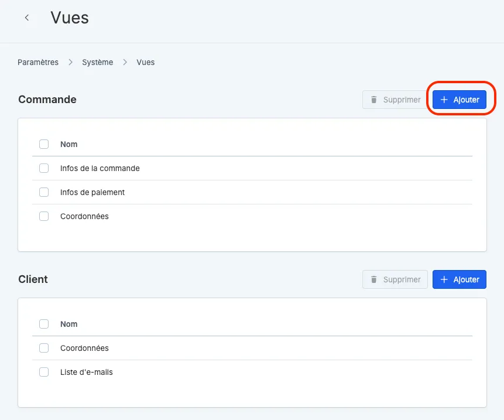Select all views in the Client table
This screenshot has height=420, width=504.
[x=44, y=324]
